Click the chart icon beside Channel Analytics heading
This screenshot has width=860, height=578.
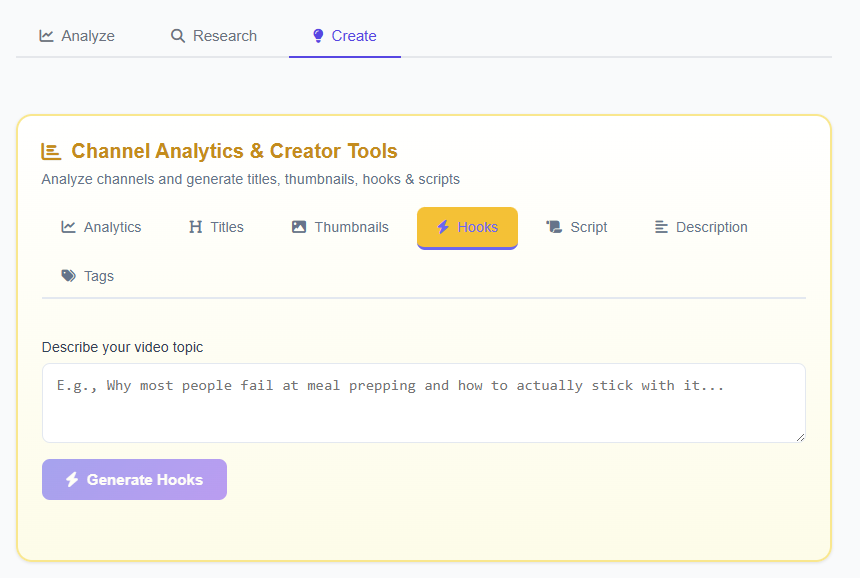coord(52,150)
